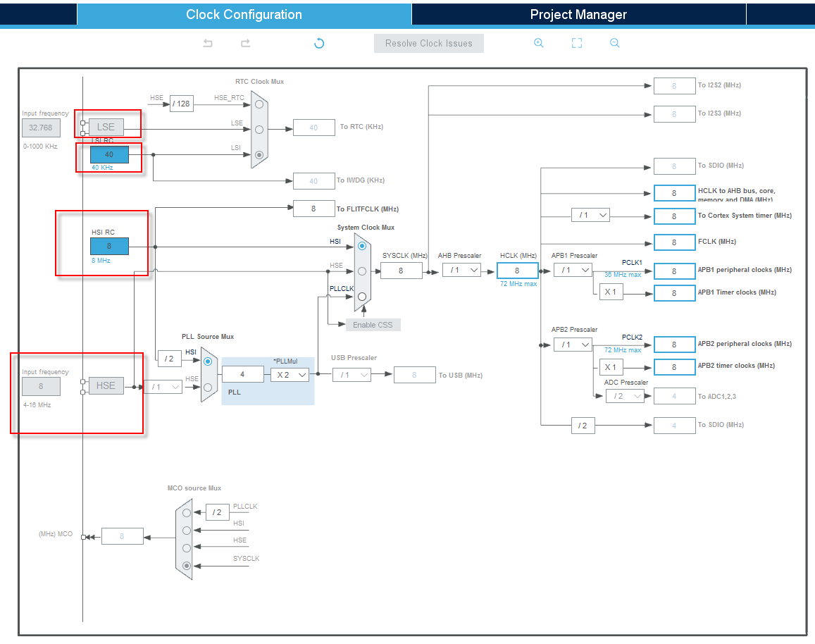Click the LSI RC 40 KHz block
This screenshot has width=815, height=644.
click(x=109, y=154)
